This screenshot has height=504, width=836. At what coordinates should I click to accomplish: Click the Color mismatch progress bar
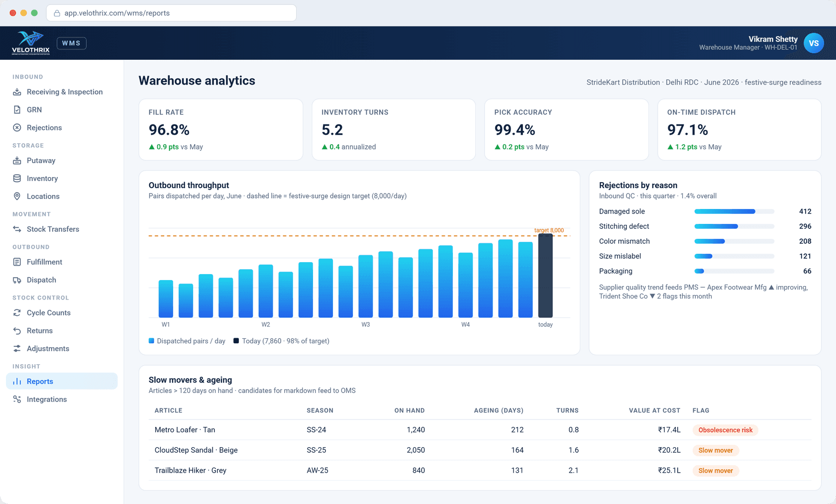click(x=734, y=241)
